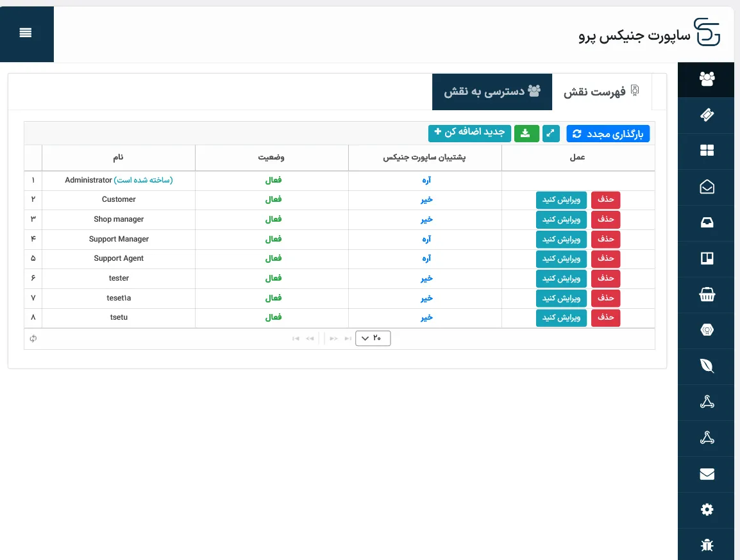The width and height of the screenshot is (740, 560).
Task: Click حذف for Customer row
Action: 605,200
